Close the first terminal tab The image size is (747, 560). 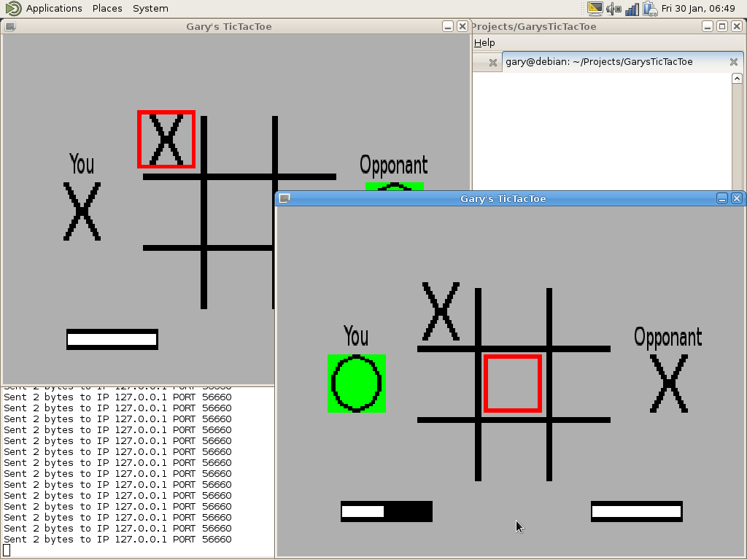coord(493,63)
